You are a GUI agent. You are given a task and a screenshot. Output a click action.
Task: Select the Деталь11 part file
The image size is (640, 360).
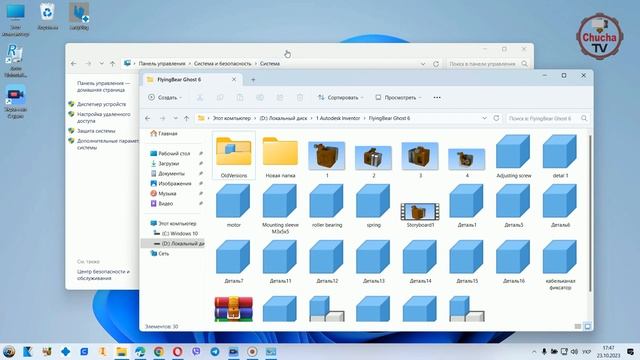[280, 261]
